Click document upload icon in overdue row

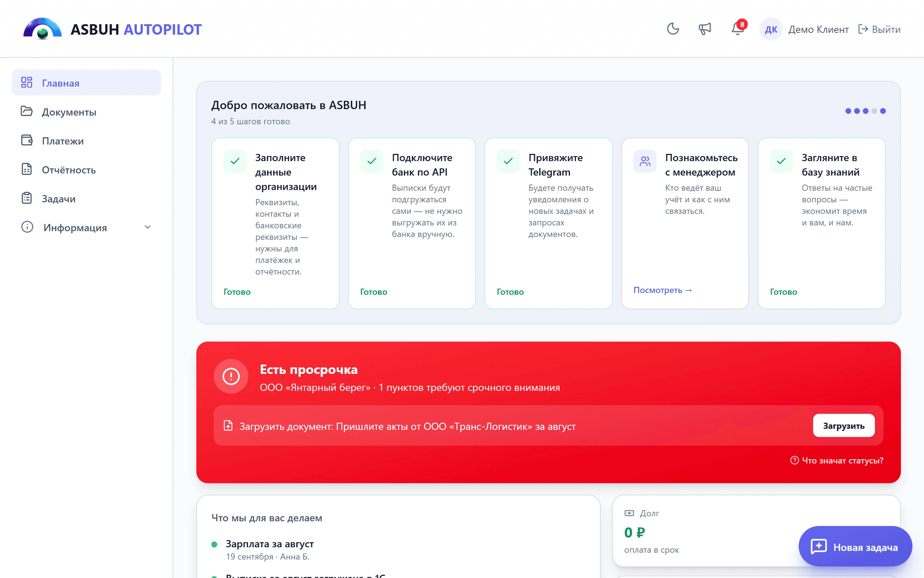[228, 426]
